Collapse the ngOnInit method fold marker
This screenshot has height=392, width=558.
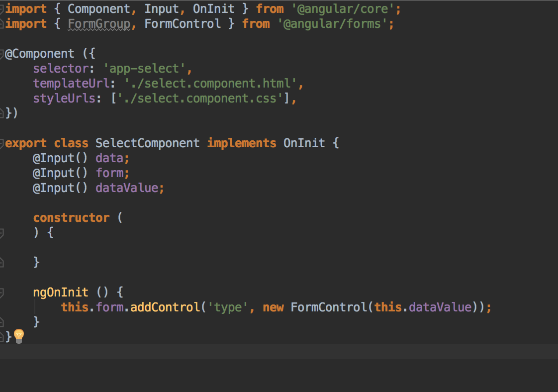click(x=1, y=293)
